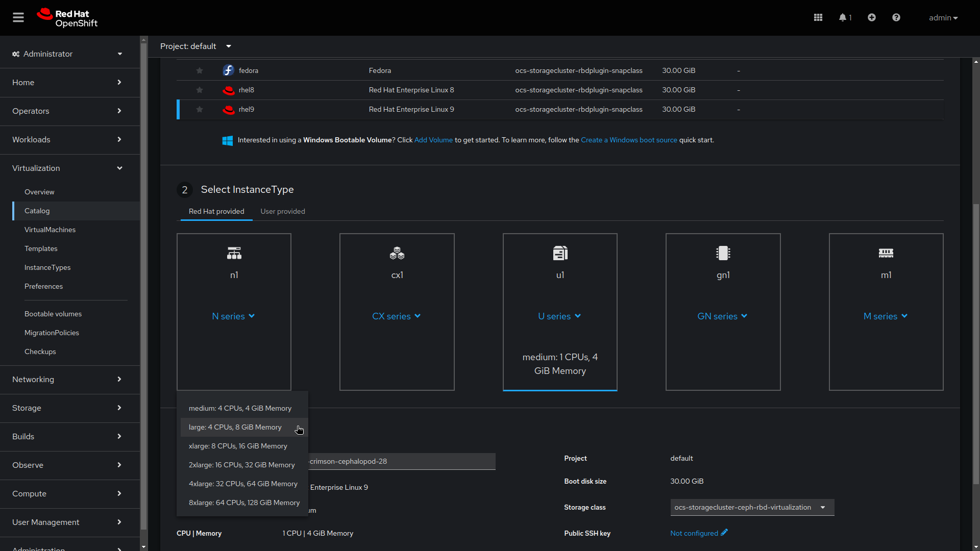Click the quick create plus icon
The width and height of the screenshot is (980, 551).
pyautogui.click(x=871, y=17)
